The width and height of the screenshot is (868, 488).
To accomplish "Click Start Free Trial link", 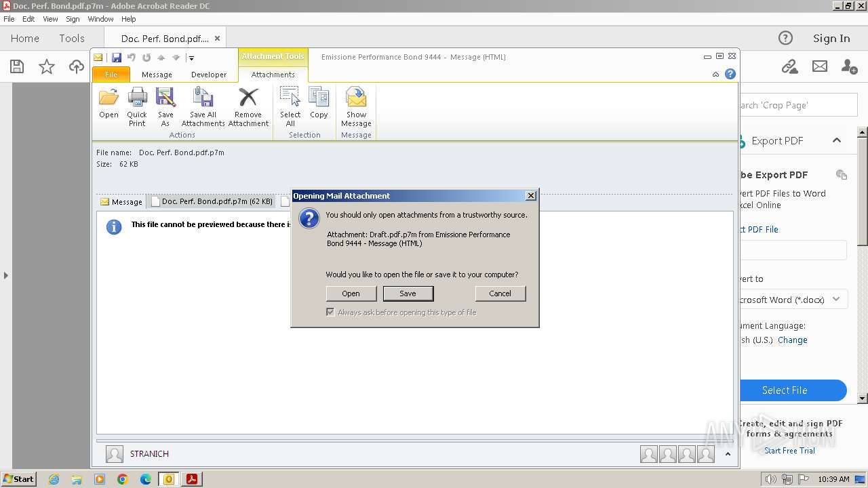I will click(789, 451).
